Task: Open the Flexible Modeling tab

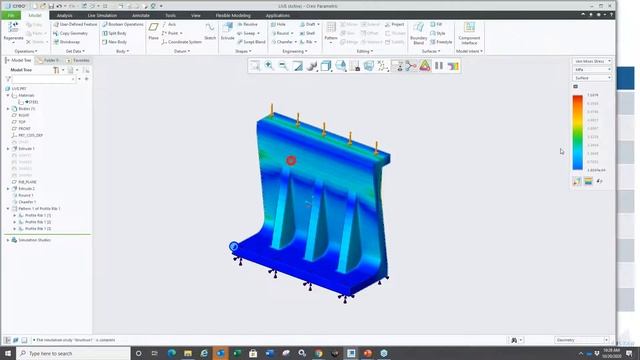Action: click(233, 16)
